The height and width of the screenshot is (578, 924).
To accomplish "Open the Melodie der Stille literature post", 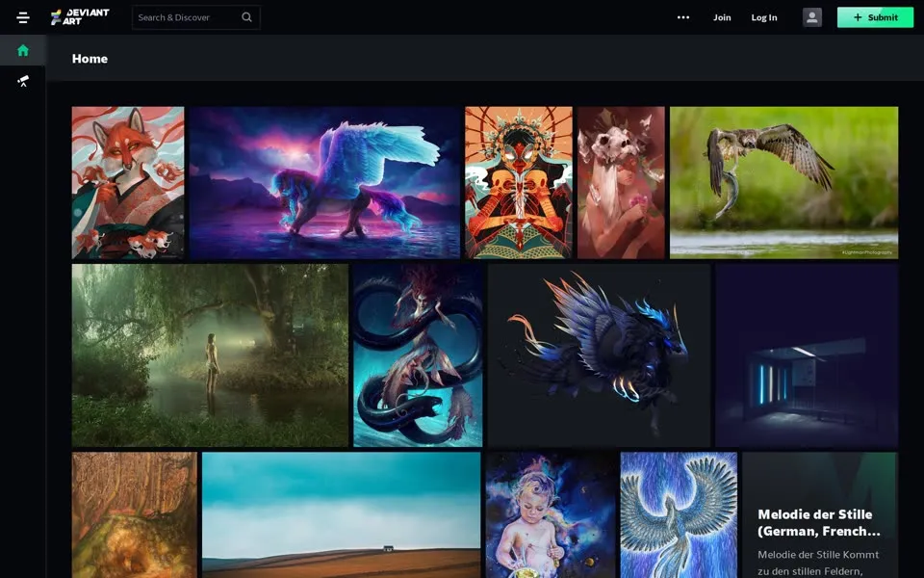I will [820, 514].
